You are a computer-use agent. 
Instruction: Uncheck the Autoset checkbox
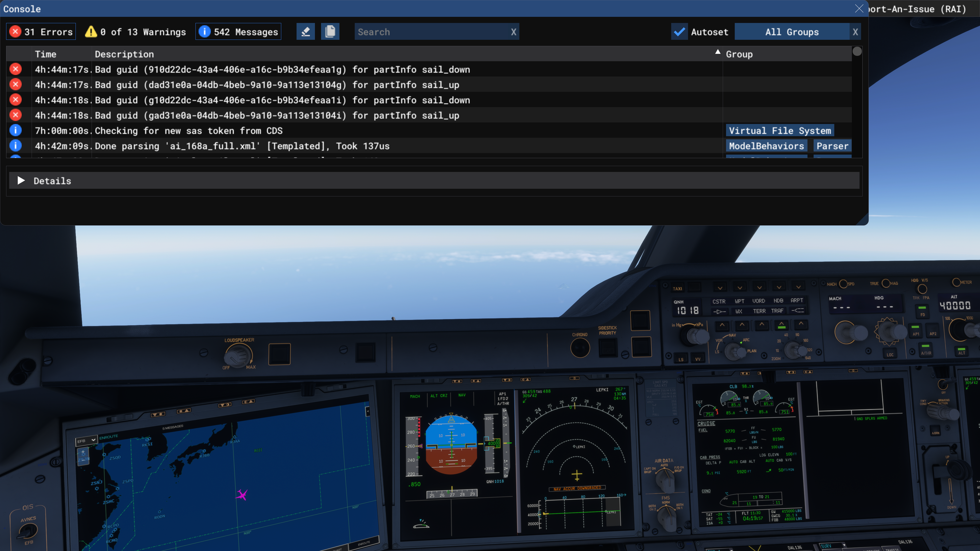tap(679, 32)
